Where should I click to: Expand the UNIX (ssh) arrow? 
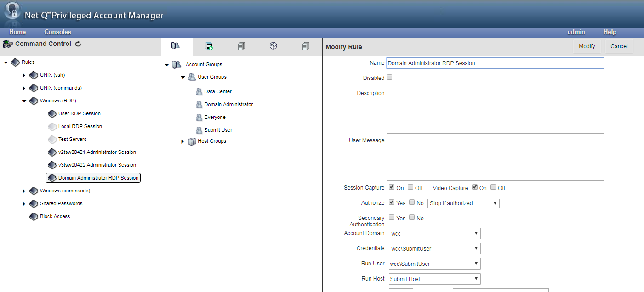[24, 75]
